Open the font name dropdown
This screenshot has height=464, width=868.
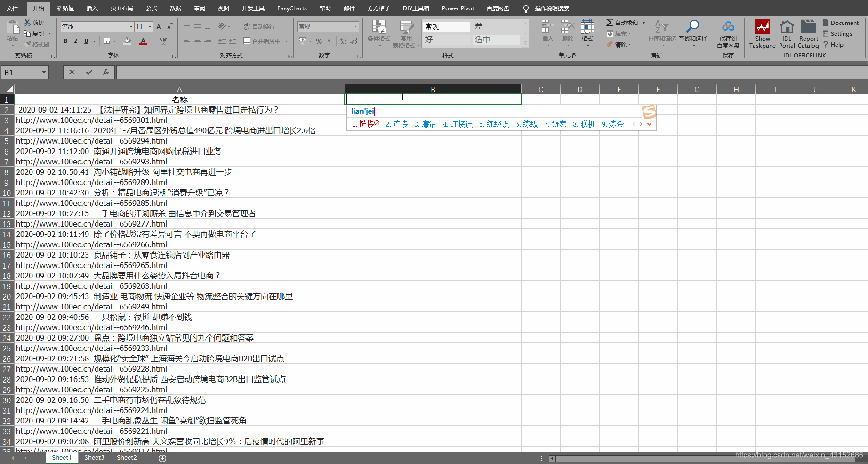pyautogui.click(x=131, y=26)
